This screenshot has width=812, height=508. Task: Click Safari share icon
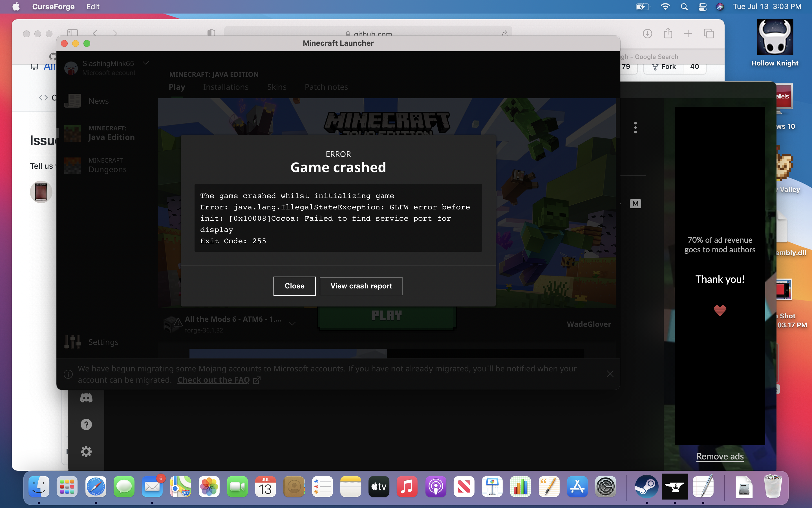[x=668, y=33]
